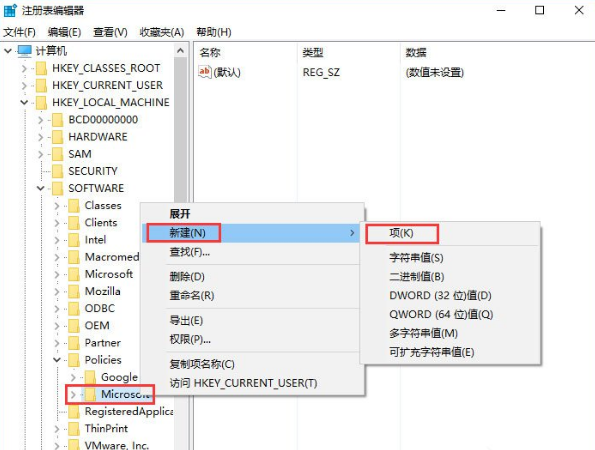This screenshot has height=450, width=595.
Task: Select the 计算机 computer icon in tree
Action: [25, 51]
